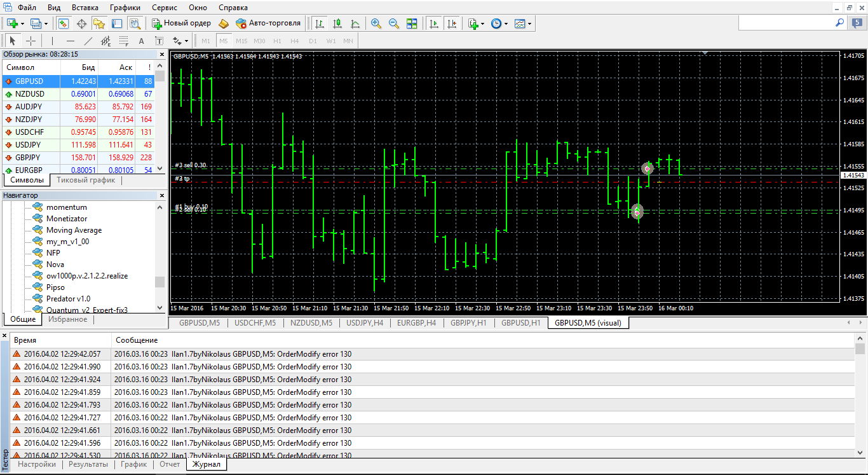This screenshot has width=868, height=475.
Task: Switch timeframe to M1
Action: click(206, 41)
